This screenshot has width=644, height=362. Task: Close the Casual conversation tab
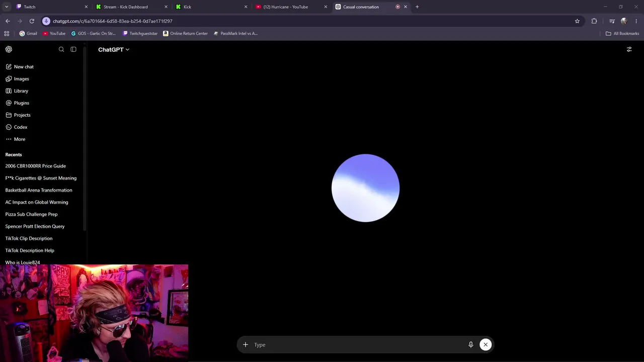coord(406,7)
